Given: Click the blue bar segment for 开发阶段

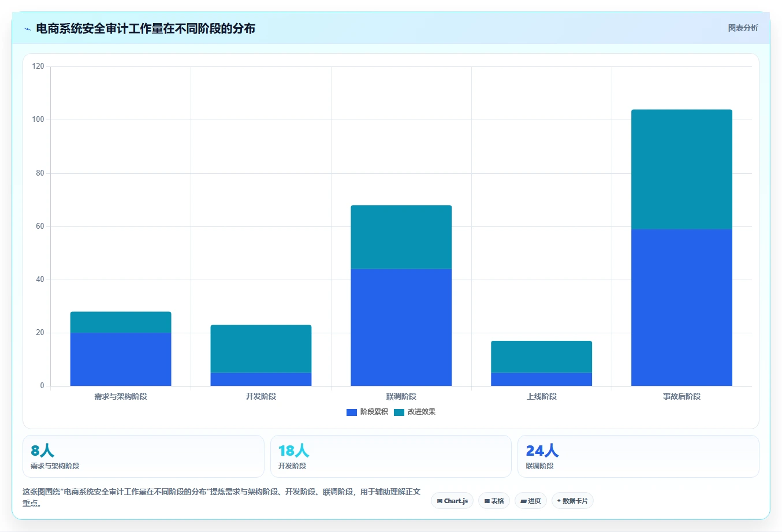Looking at the screenshot, I should (261, 380).
